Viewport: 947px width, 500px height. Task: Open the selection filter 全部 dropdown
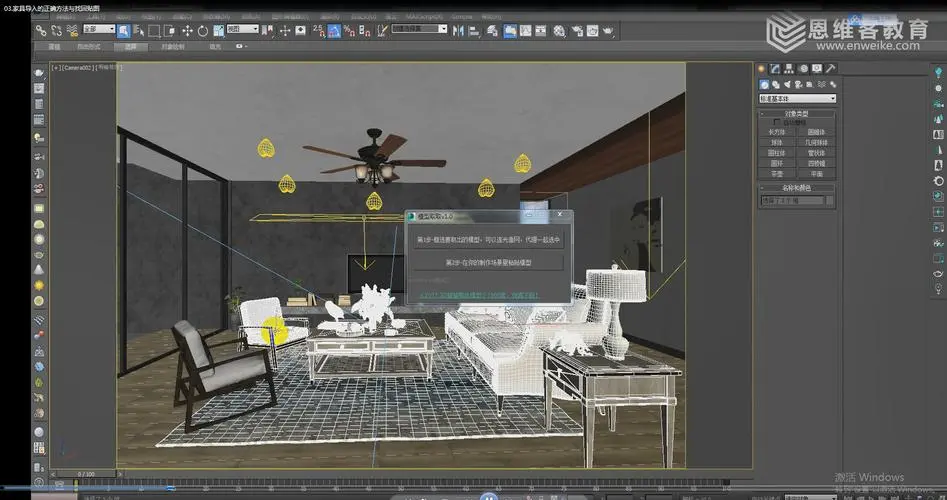[98, 31]
